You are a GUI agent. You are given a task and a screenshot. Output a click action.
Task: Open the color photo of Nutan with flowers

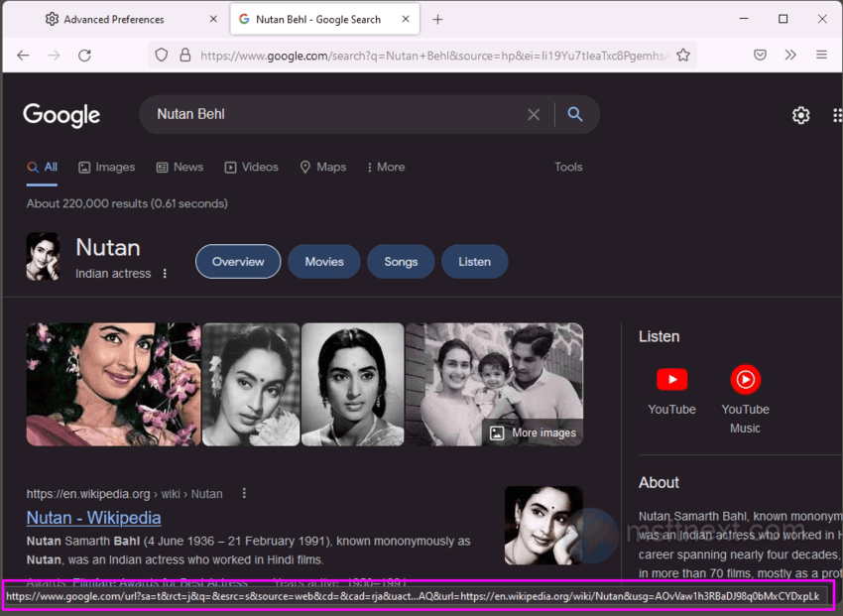pyautogui.click(x=113, y=384)
